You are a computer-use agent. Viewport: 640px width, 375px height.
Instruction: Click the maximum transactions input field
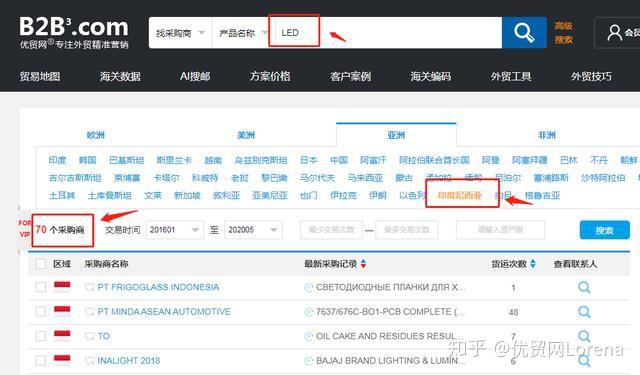pos(407,230)
